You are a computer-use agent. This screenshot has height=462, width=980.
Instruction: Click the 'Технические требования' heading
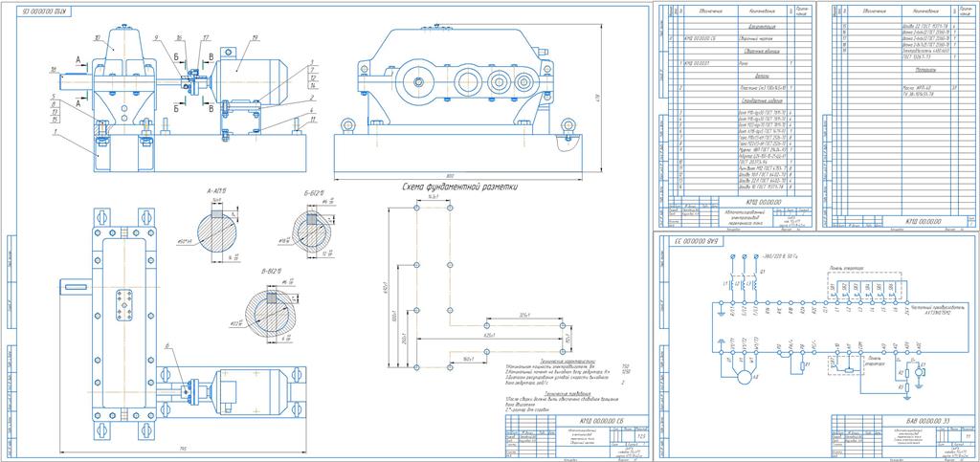pos(568,393)
